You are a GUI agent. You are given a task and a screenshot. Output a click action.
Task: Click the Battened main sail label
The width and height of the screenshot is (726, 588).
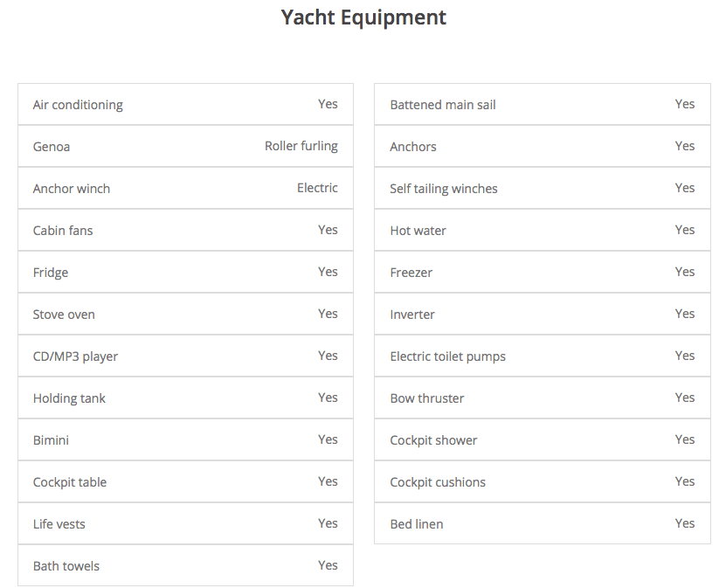[443, 105]
